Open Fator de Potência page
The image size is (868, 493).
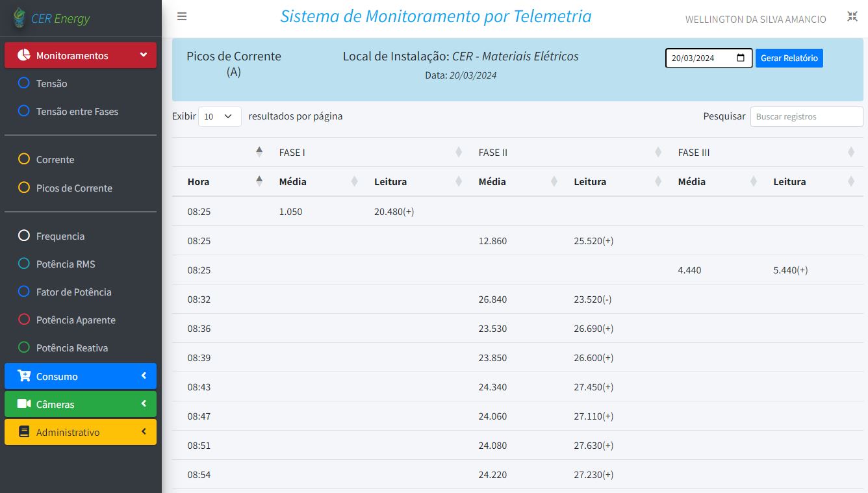coord(73,292)
